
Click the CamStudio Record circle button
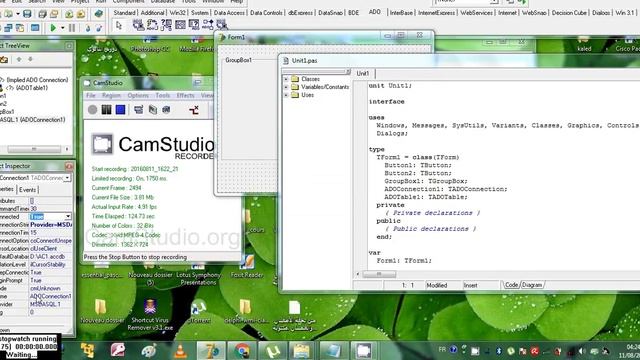pyautogui.click(x=93, y=109)
